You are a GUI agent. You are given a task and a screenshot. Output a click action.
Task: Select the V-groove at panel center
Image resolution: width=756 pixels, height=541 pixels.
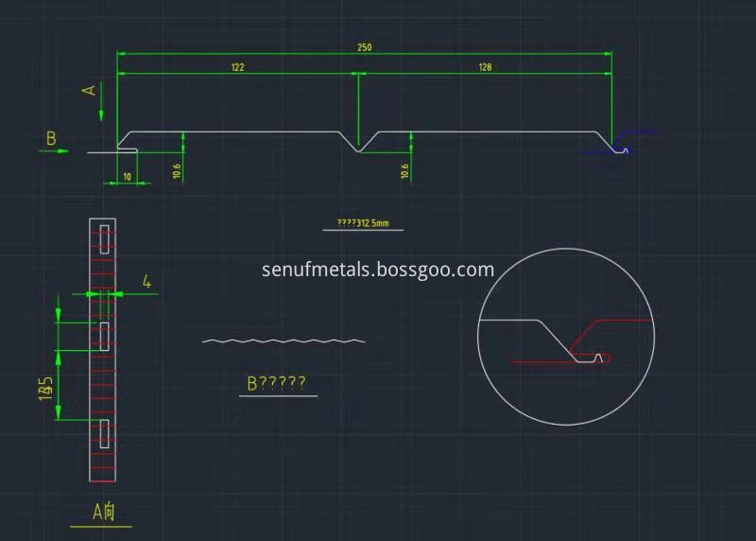(358, 142)
